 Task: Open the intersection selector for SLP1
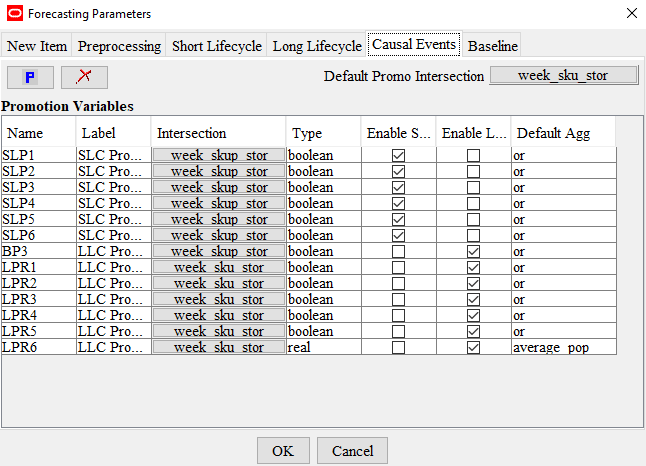pyautogui.click(x=219, y=155)
